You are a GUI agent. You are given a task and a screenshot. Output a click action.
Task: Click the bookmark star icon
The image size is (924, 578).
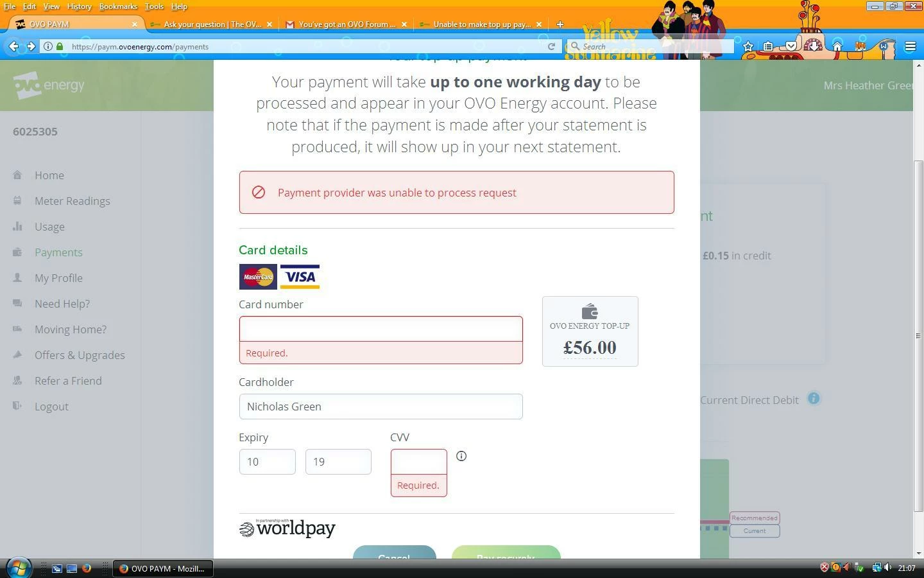click(748, 46)
